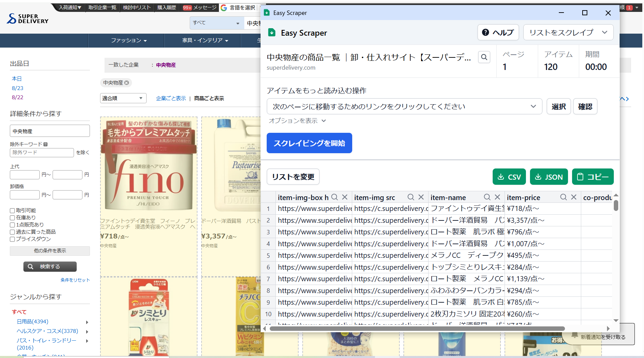Click the 選択 button
This screenshot has width=644, height=358.
(x=558, y=106)
